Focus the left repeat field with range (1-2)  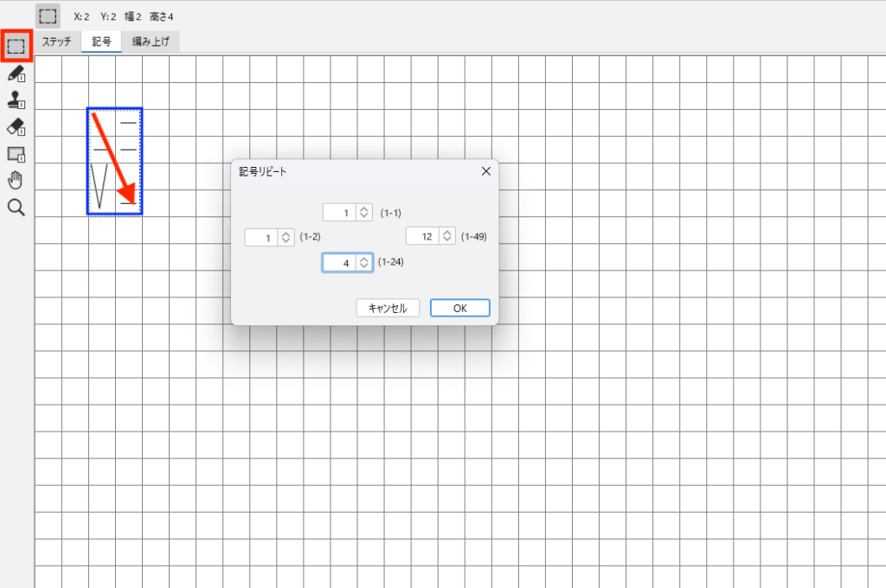point(261,237)
